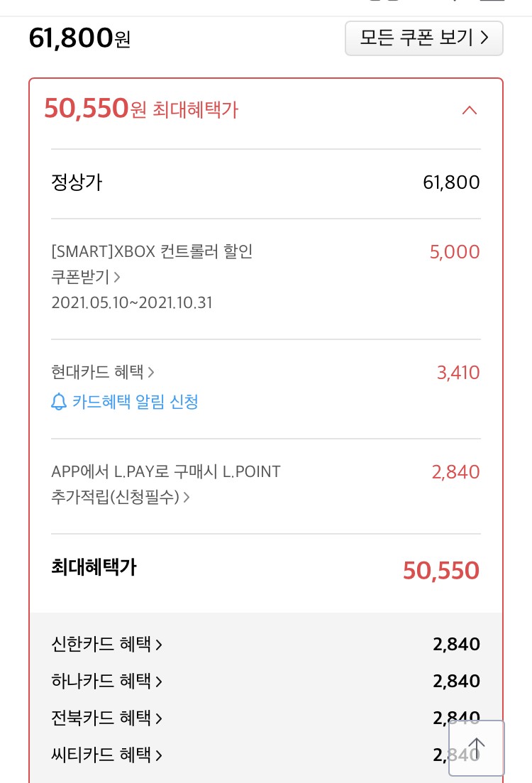Viewport: 532px width, 783px height.
Task: Click chevron beside 전북카드 혜택
Action: tap(159, 718)
